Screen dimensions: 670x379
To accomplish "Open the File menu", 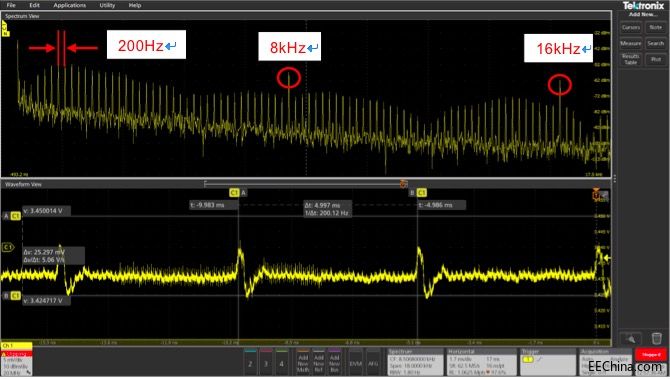I will tap(11, 5).
